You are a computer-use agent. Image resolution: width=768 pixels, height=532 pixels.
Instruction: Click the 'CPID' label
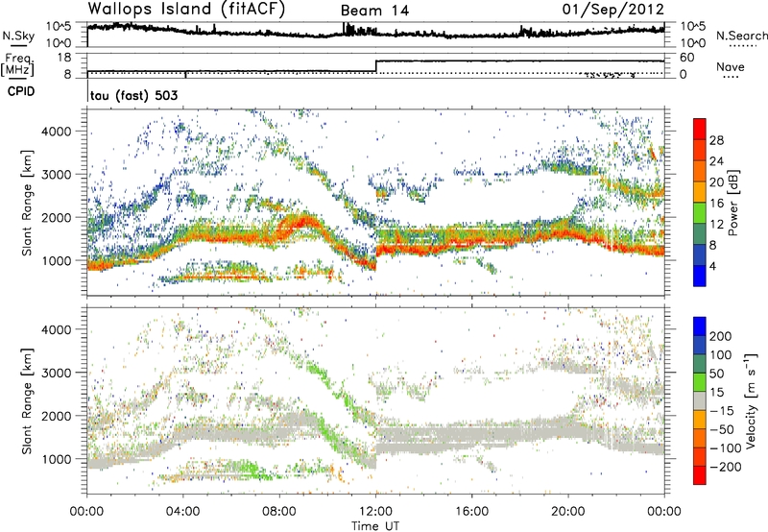pos(21,91)
